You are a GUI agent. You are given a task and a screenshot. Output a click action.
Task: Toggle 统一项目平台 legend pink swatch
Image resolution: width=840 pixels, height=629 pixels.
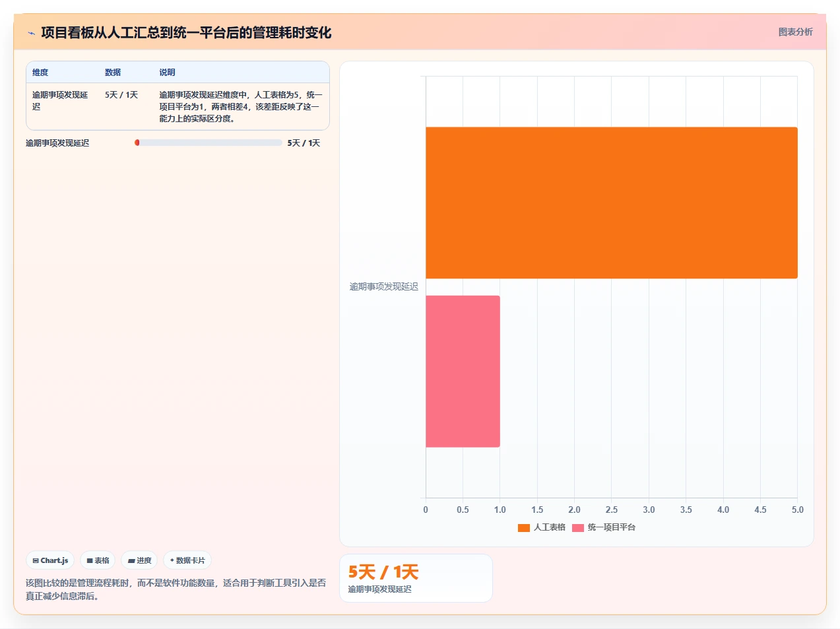coord(578,527)
